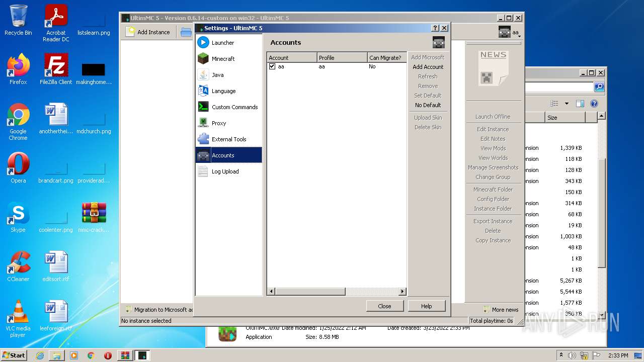Click the Explorer help icon
The height and width of the screenshot is (362, 644).
(594, 104)
